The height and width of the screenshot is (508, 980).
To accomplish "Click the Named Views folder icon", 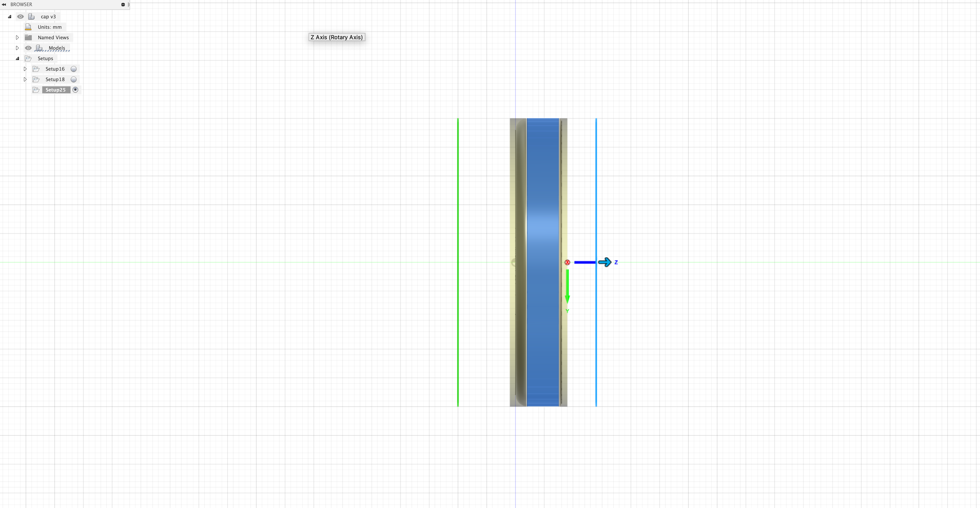I will (29, 37).
